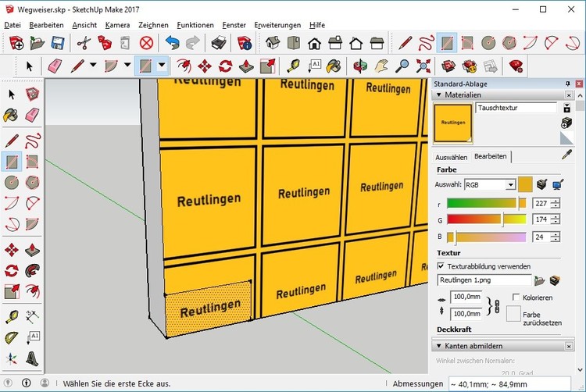Close the Materialien panel with X
586x392 pixels.
coord(569,95)
